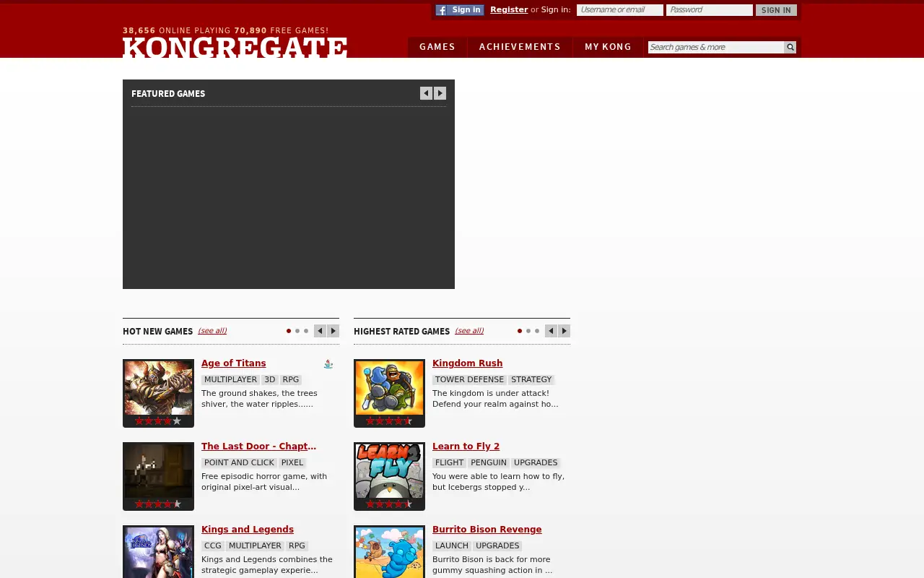Click the STRATEGY tag

531,380
